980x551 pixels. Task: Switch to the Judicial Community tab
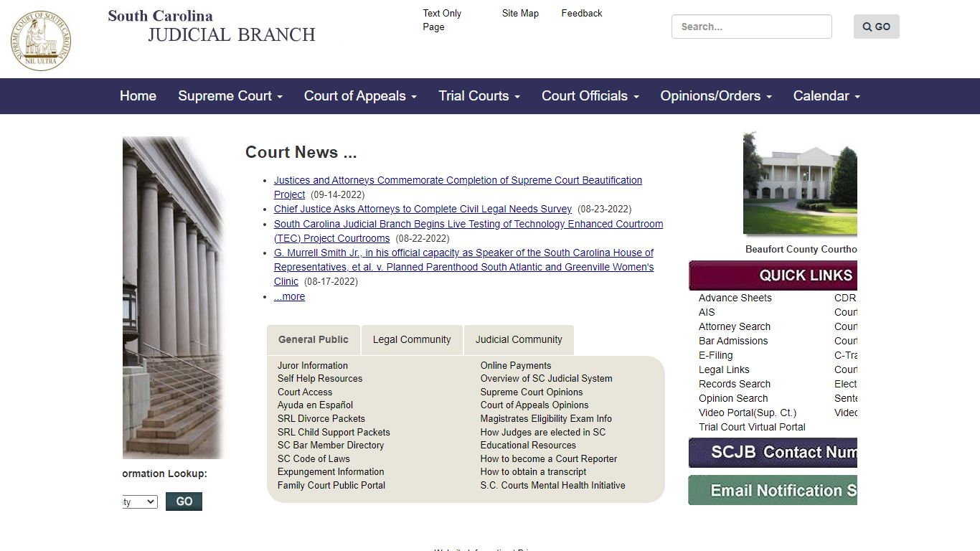tap(519, 340)
